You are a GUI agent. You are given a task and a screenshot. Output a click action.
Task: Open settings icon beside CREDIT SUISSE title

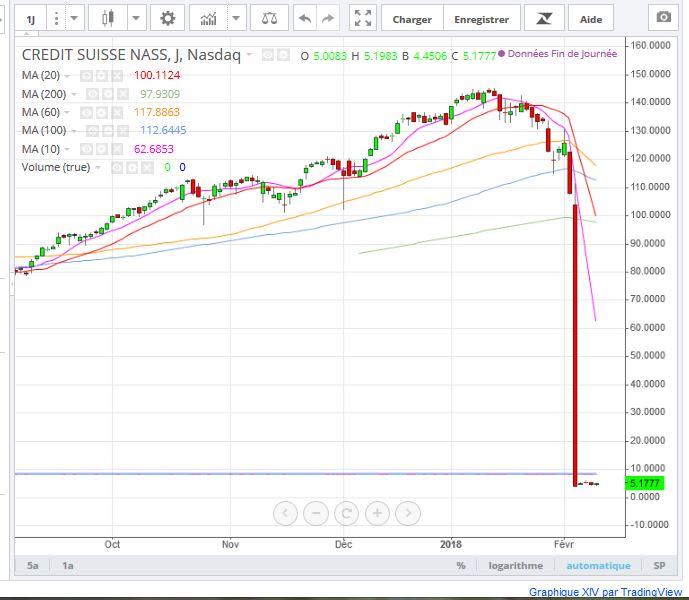click(x=283, y=55)
